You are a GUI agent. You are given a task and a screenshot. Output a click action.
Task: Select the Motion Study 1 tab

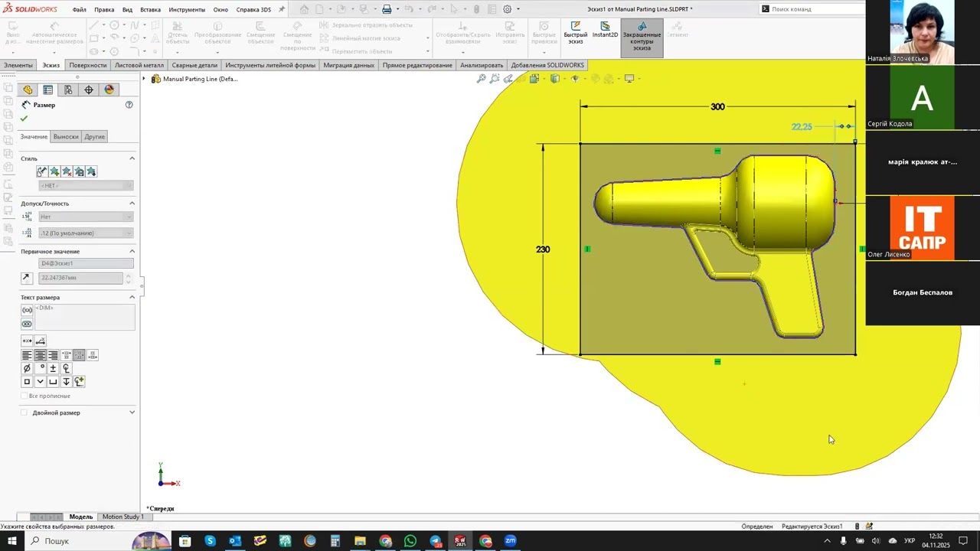123,517
